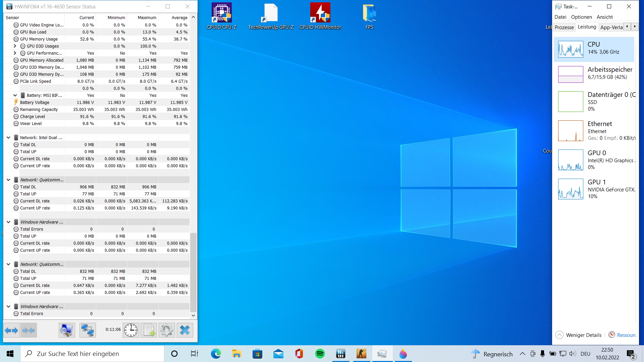Open HWiNFO sensor settings gear
The height and width of the screenshot is (362, 644).
tap(167, 330)
